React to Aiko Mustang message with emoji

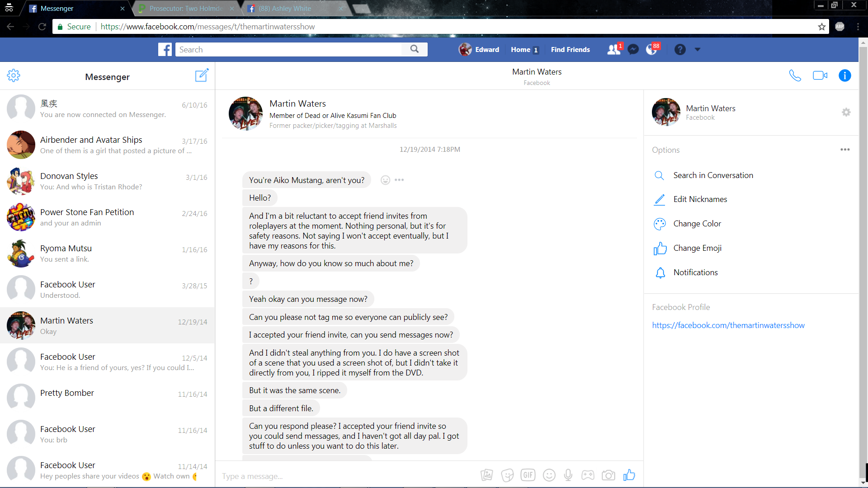[385, 180]
